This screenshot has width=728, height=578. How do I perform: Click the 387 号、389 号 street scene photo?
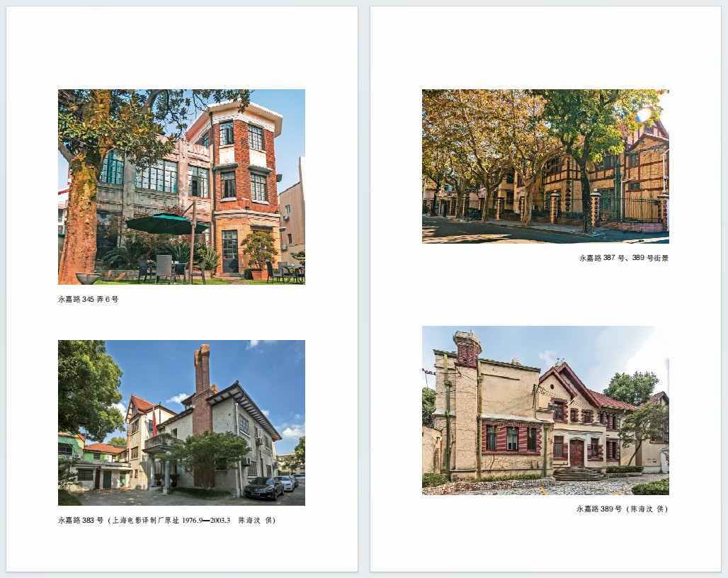pyautogui.click(x=545, y=166)
